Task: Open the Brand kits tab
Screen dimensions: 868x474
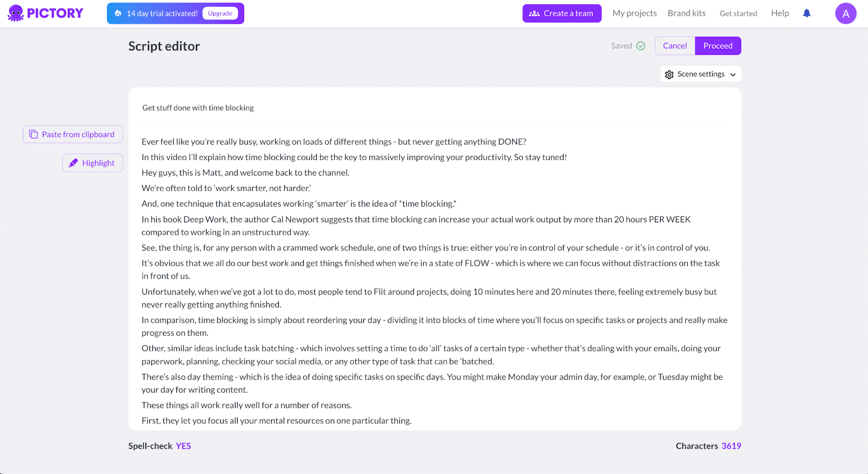Action: coord(686,14)
